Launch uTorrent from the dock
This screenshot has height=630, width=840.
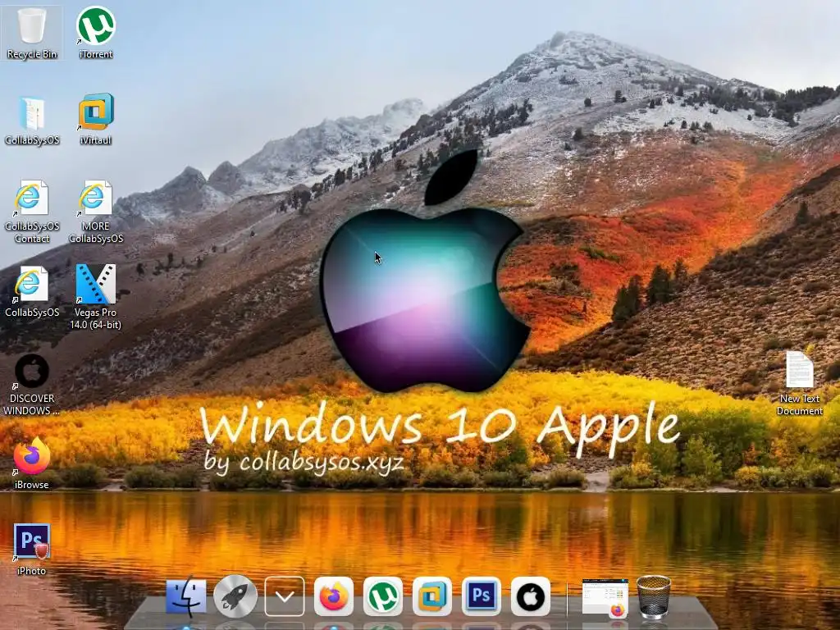coord(382,596)
